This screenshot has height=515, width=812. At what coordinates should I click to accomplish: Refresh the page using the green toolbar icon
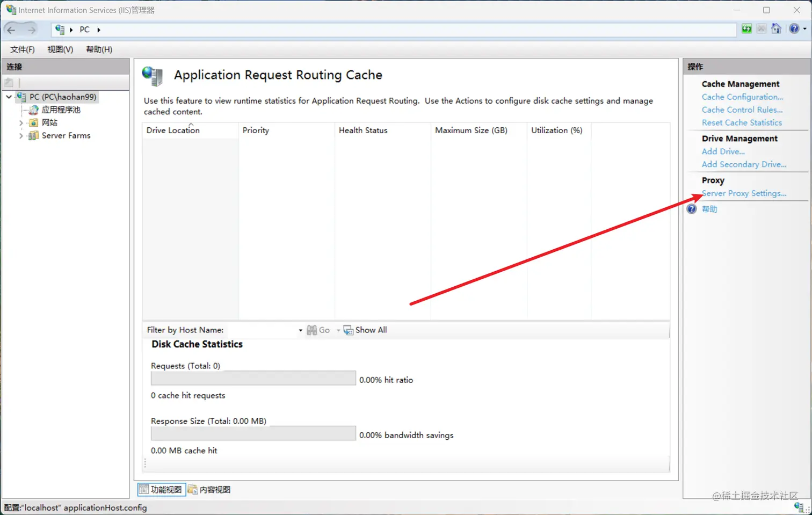coord(746,29)
